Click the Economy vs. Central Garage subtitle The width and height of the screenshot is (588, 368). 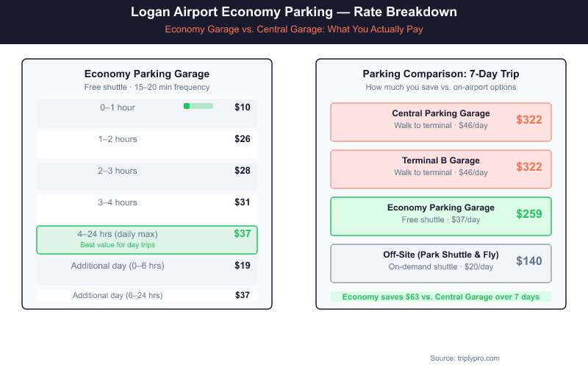pyautogui.click(x=293, y=29)
